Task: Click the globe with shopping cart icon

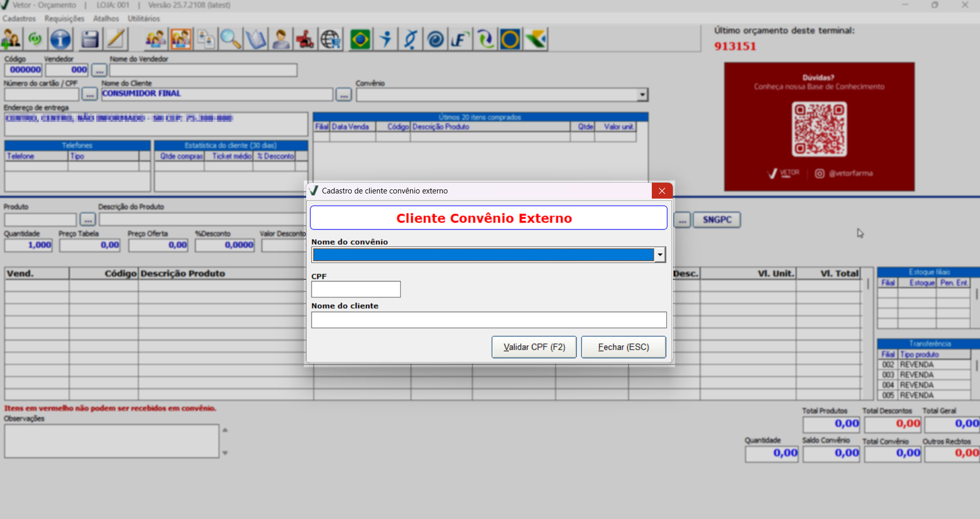Action: tap(331, 39)
